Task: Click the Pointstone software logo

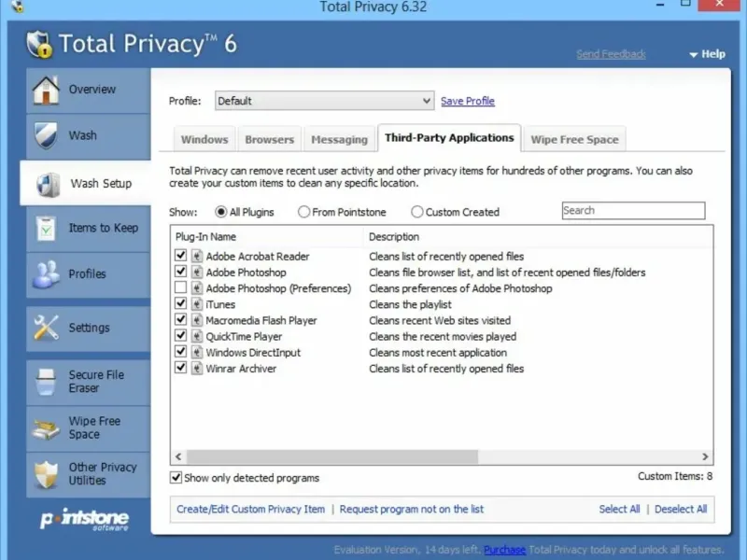Action: 84,520
